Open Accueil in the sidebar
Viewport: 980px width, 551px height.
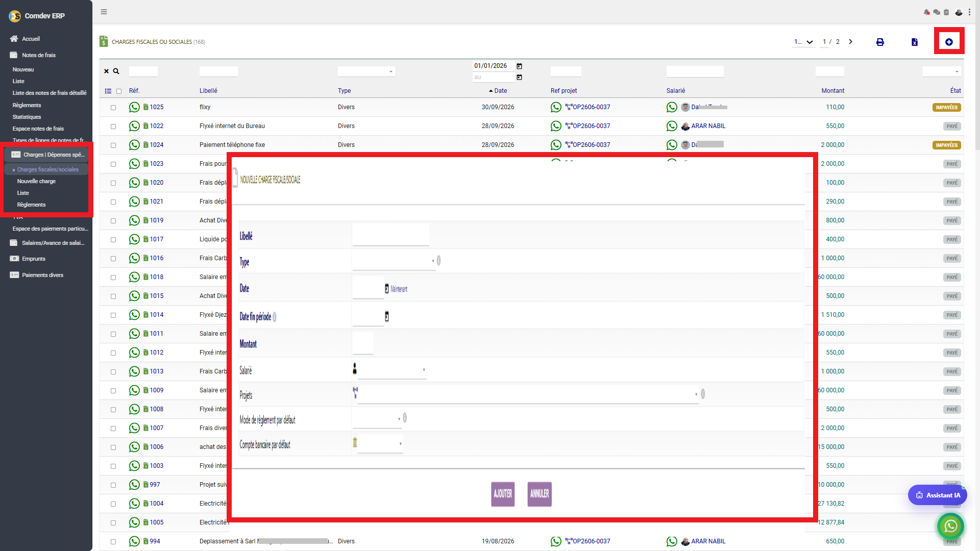[25, 39]
